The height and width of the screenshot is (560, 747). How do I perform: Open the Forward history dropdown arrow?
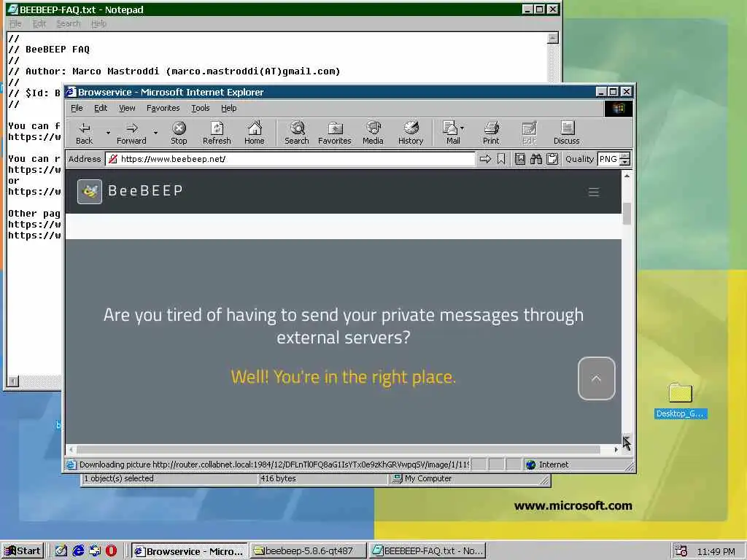(x=155, y=133)
